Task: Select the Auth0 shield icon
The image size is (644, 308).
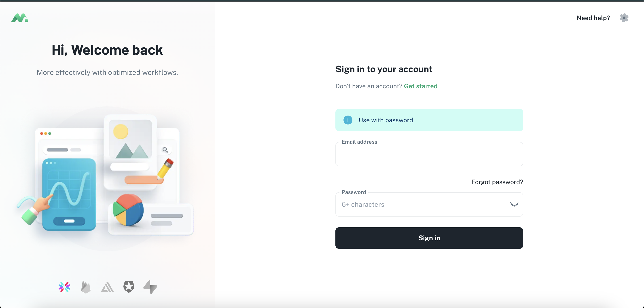Action: [x=129, y=287]
